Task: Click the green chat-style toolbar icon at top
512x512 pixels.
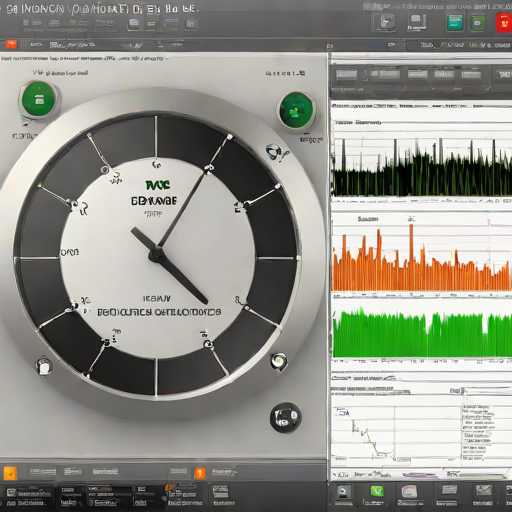Action: pyautogui.click(x=478, y=23)
